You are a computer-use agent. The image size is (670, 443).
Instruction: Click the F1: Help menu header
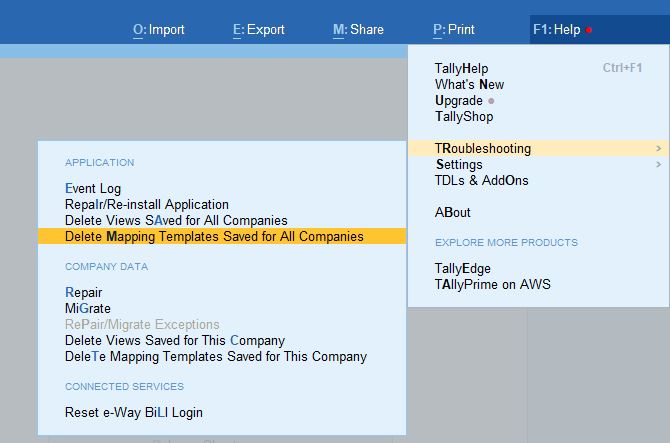tap(557, 30)
